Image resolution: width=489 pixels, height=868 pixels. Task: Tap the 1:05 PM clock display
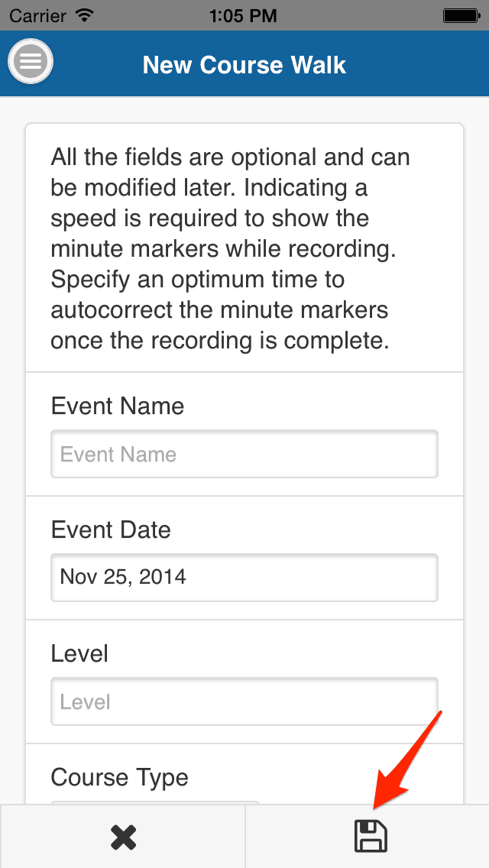click(244, 15)
